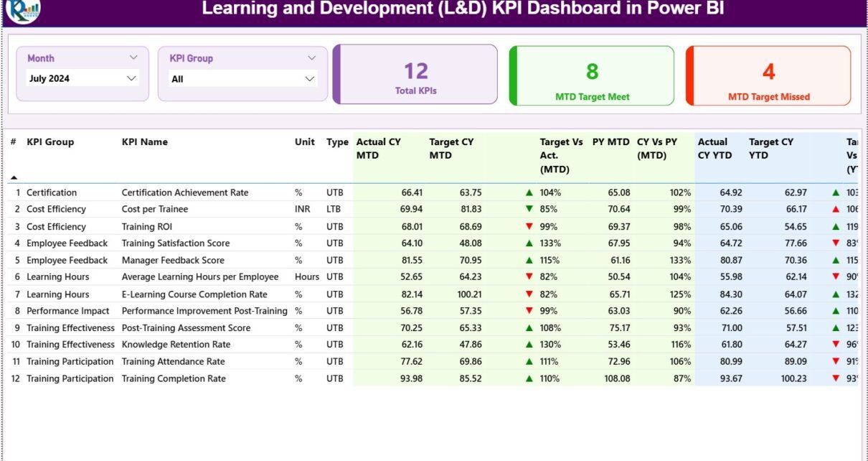Click the Average Learning Hours per Employee row
868x461 pixels.
pyautogui.click(x=199, y=277)
